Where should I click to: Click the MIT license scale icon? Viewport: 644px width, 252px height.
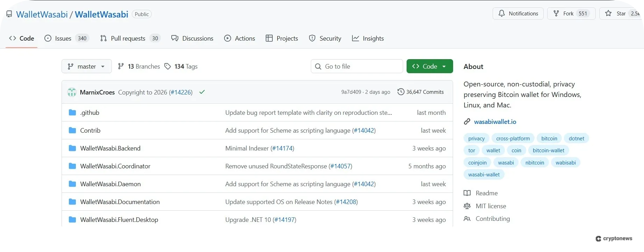tap(467, 206)
